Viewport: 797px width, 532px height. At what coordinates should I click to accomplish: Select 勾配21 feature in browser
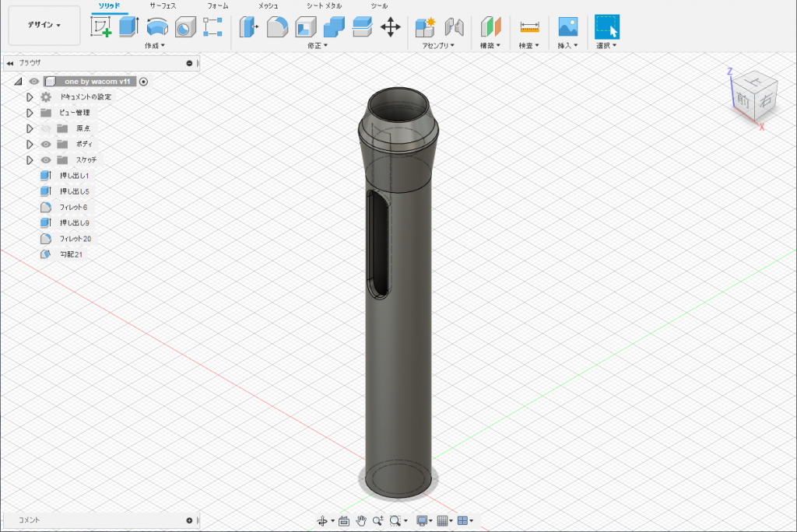pos(71,254)
